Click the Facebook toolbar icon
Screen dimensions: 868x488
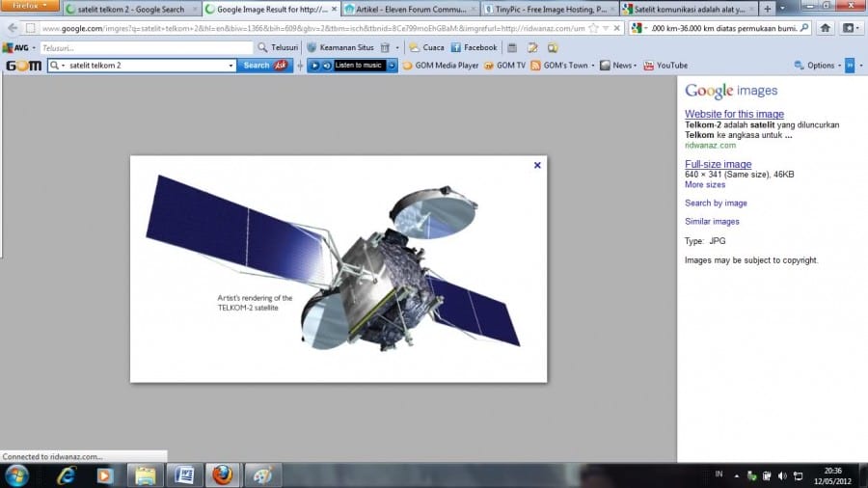[x=474, y=47]
